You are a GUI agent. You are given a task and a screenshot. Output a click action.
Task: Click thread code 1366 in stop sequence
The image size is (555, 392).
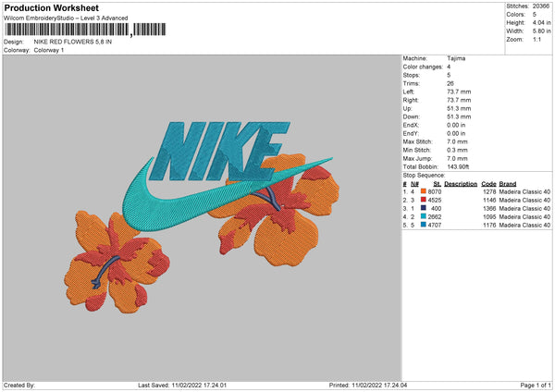pos(489,208)
